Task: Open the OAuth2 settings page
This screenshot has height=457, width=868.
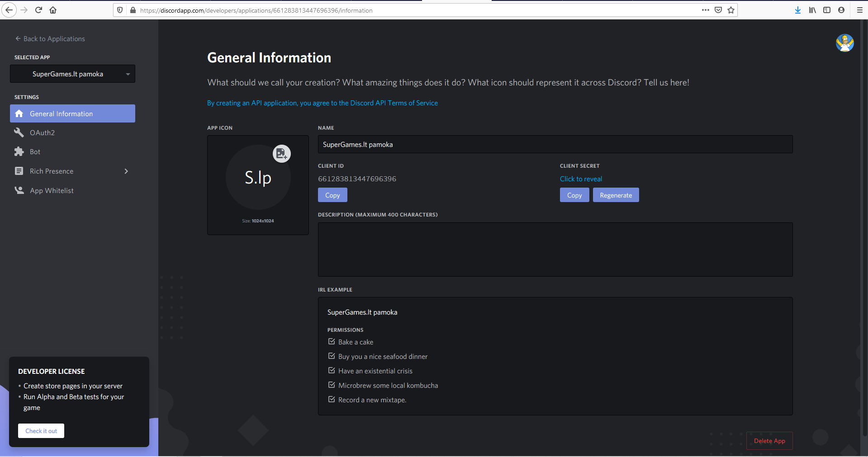Action: pos(72,132)
